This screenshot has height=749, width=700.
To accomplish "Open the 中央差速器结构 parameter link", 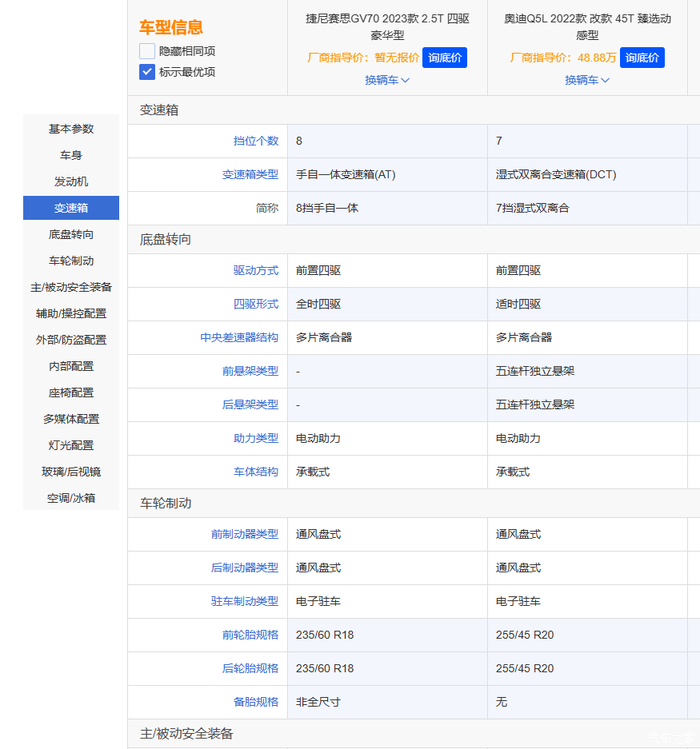I will (239, 338).
